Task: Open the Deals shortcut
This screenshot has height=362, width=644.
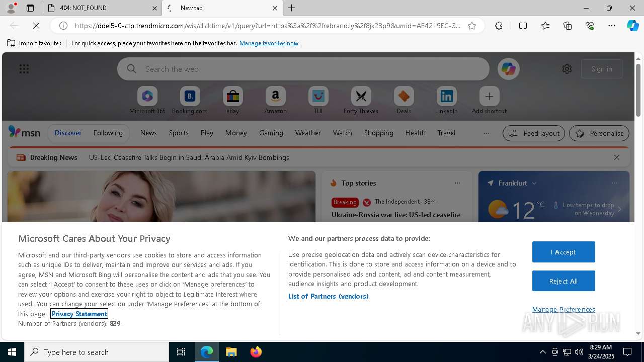Action: (404, 101)
